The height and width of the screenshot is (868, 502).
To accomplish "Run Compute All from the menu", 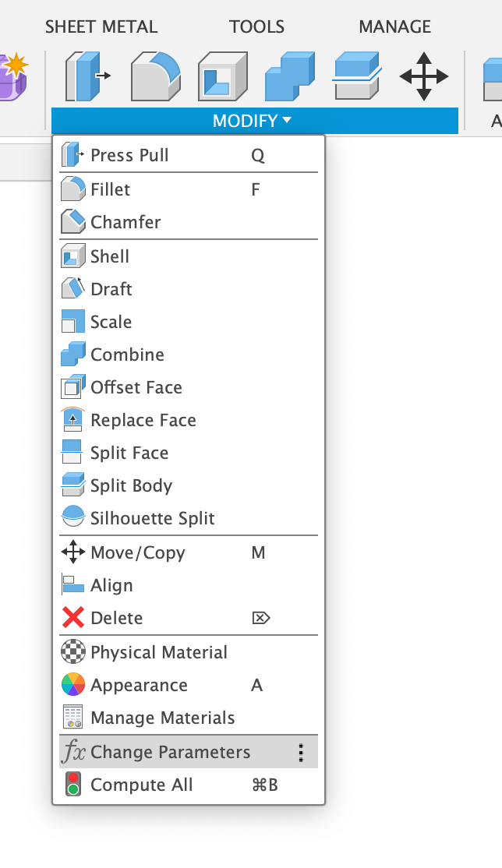I will [142, 785].
